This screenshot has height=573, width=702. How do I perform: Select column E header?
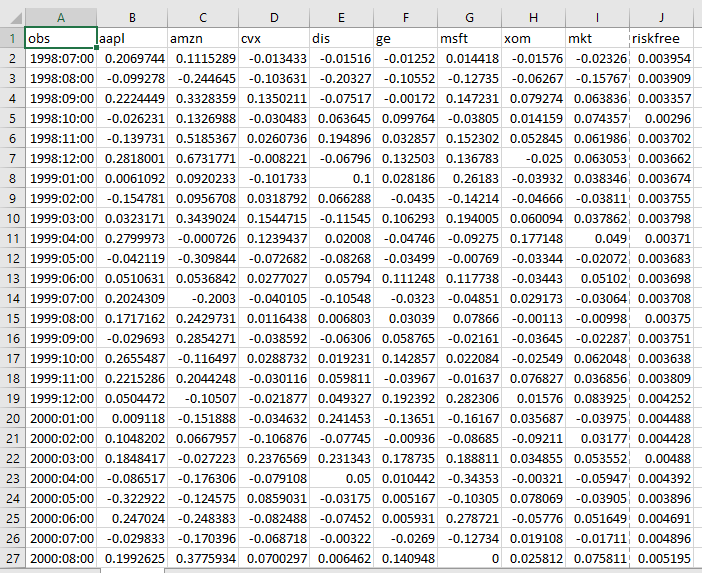coord(341,17)
